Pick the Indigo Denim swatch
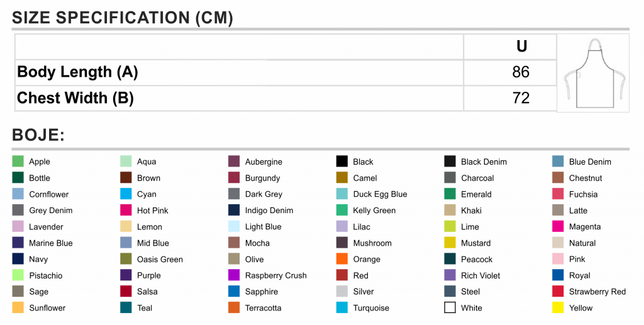This screenshot has height=325, width=644. point(234,210)
